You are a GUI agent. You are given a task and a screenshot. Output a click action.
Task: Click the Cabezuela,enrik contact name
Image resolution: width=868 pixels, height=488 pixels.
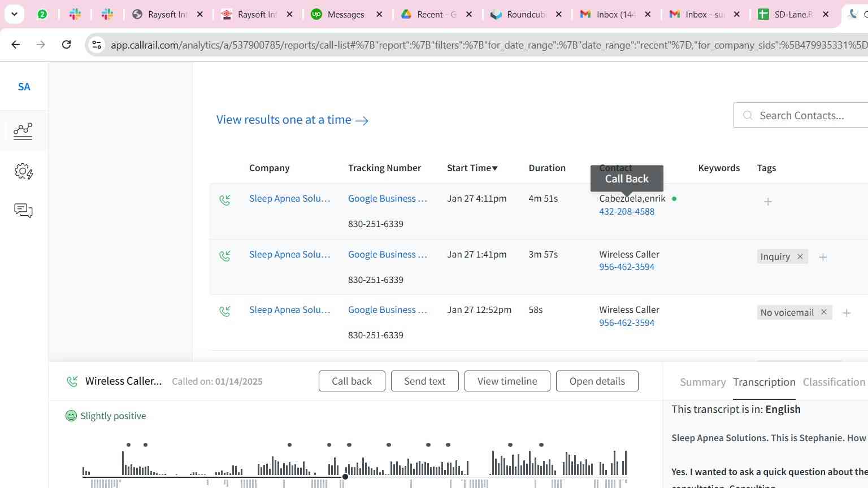click(x=632, y=198)
